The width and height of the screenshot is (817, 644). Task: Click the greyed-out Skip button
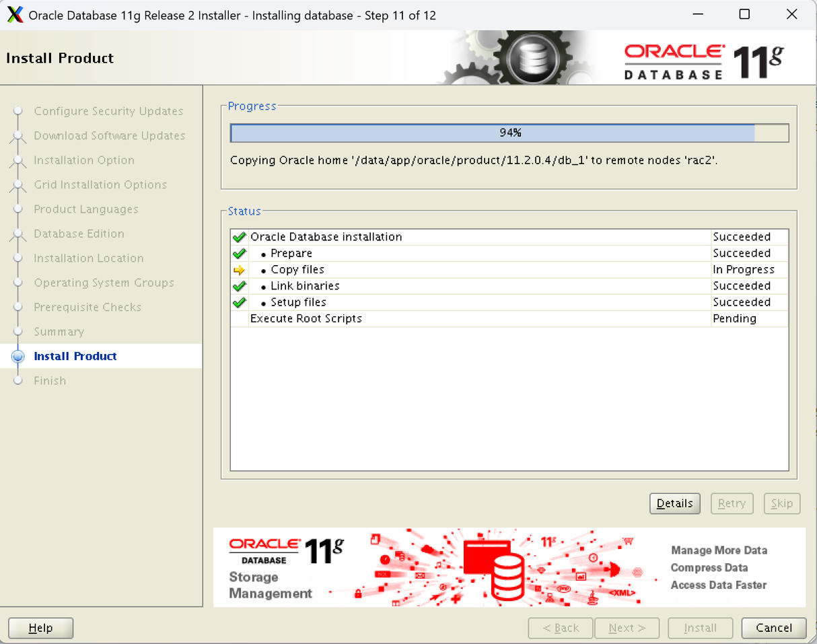(x=782, y=503)
